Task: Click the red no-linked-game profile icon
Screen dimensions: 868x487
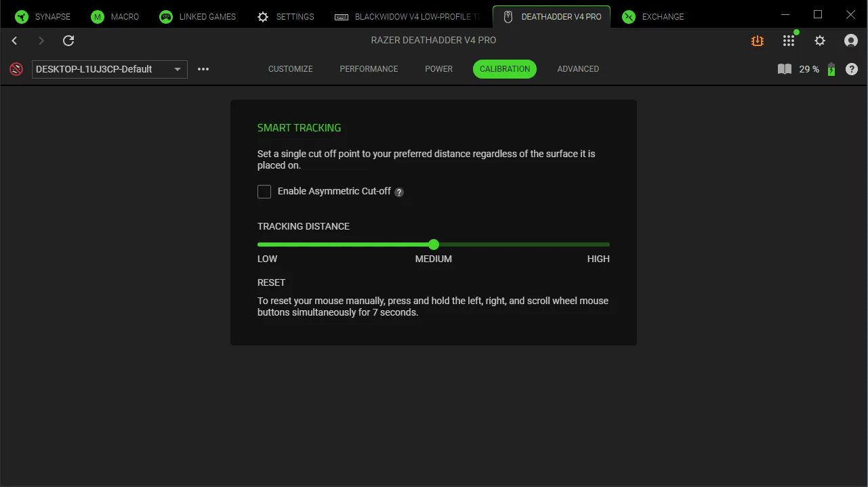Action: click(x=16, y=69)
